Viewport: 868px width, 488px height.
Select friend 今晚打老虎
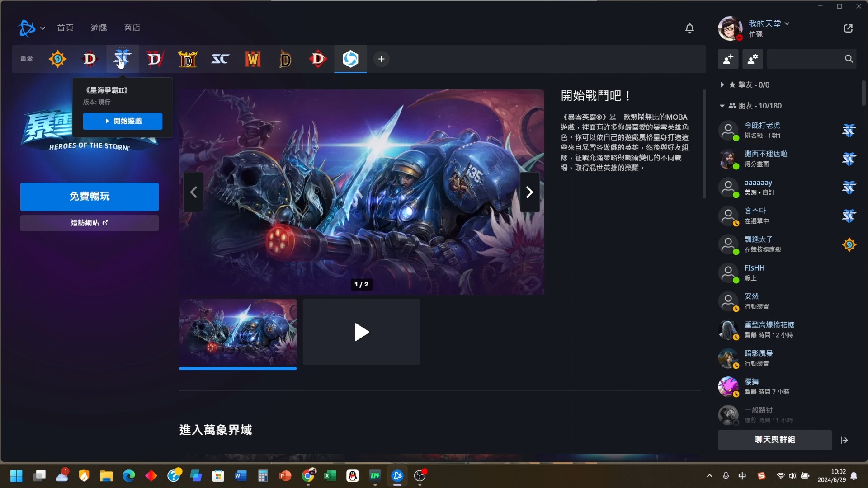788,131
